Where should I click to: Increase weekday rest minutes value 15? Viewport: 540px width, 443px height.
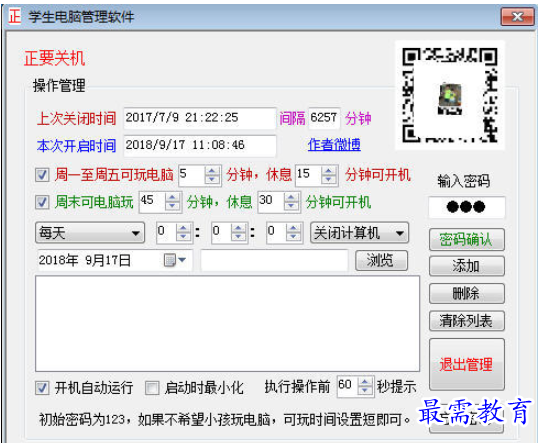click(x=329, y=171)
